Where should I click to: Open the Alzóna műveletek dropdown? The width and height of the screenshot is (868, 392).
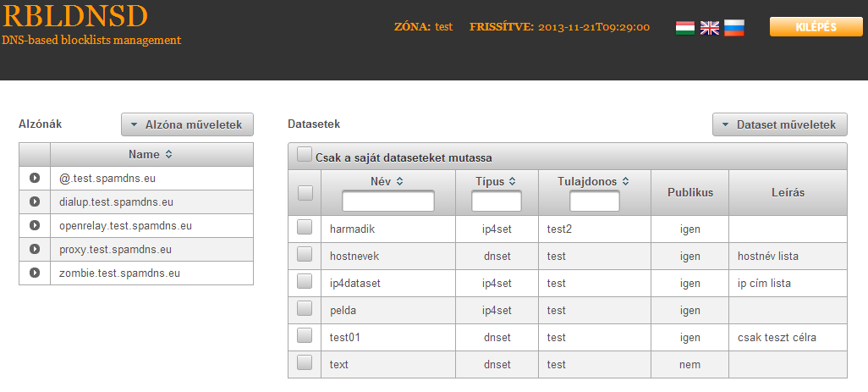pyautogui.click(x=187, y=124)
